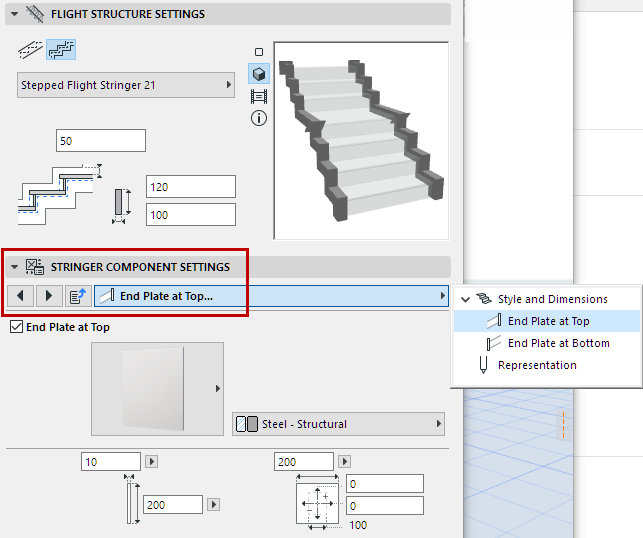643x538 pixels.
Task: Show the elevation preview ladder icon
Action: pyautogui.click(x=259, y=97)
